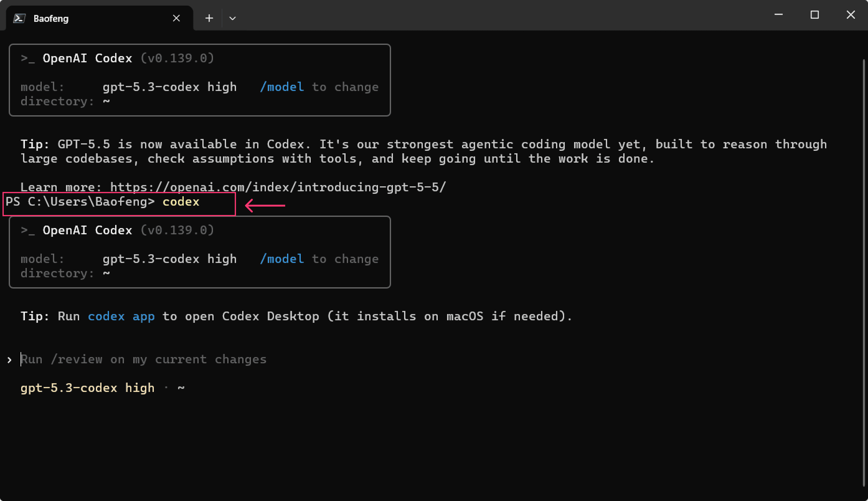This screenshot has height=501, width=868.
Task: Open the introducing-gpt-5-5 URL link
Action: pyautogui.click(x=278, y=187)
